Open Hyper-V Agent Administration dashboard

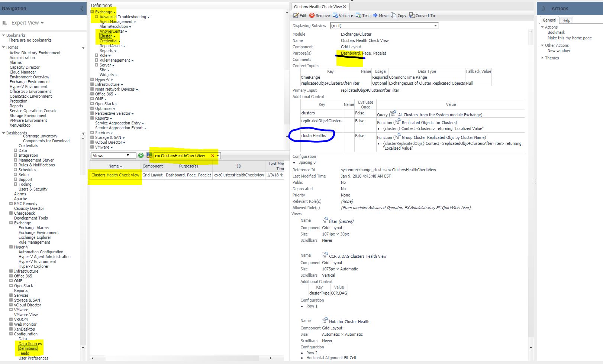(x=45, y=257)
